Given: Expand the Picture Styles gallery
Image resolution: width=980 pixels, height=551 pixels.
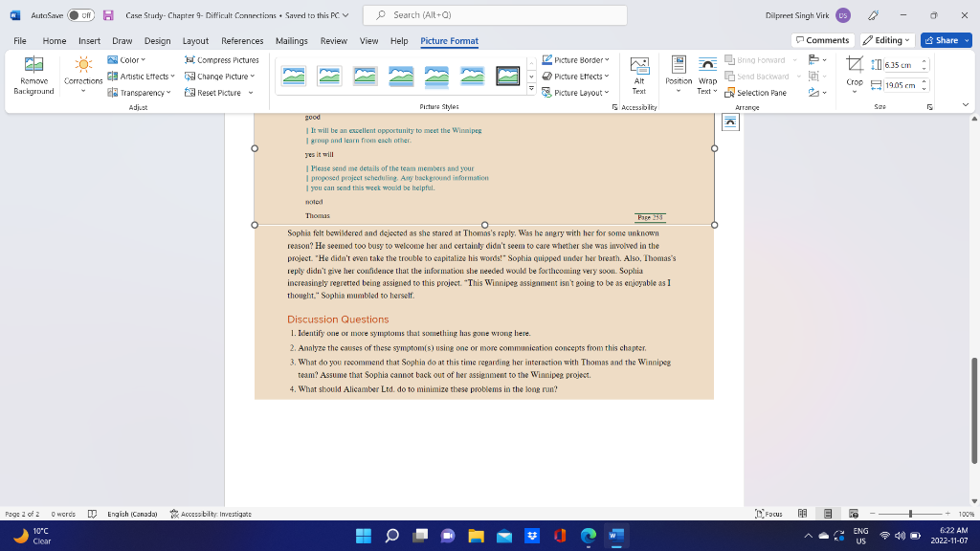Looking at the screenshot, I should coord(531,89).
